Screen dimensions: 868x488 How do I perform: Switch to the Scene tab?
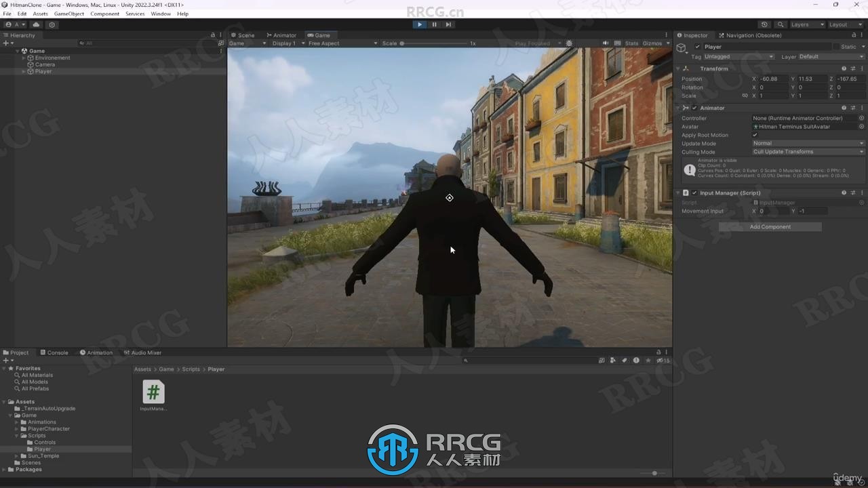point(242,35)
